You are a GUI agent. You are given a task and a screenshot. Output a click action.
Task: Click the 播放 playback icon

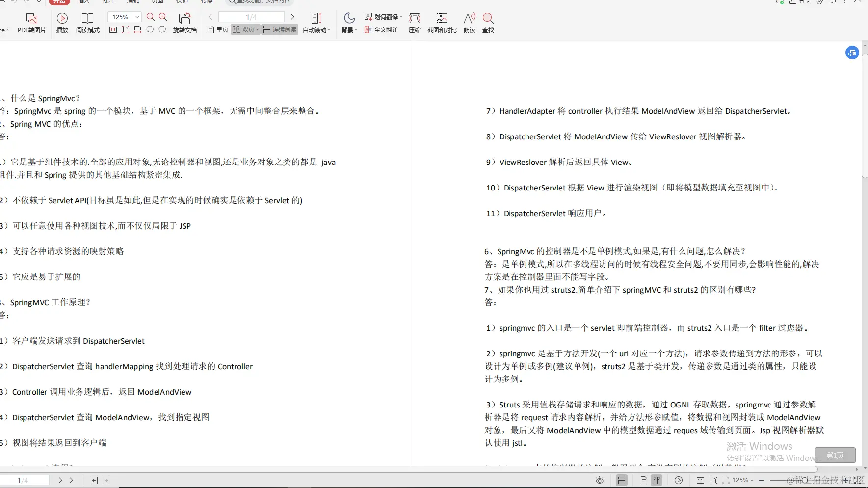tap(62, 22)
